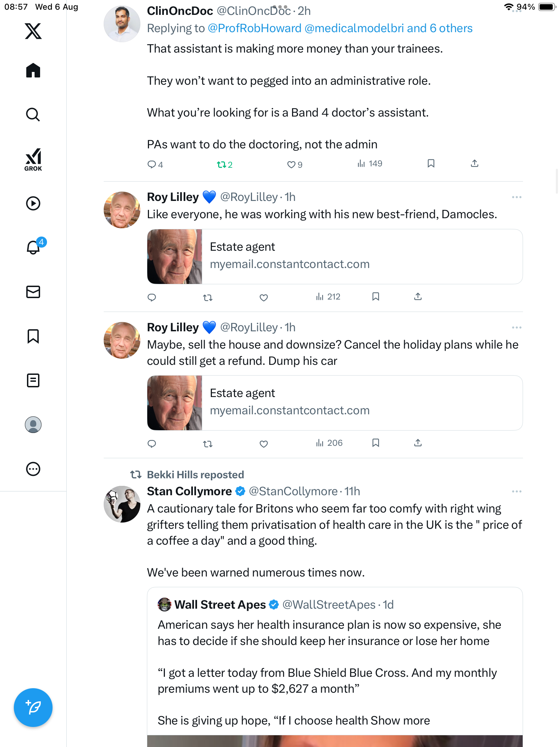Open Bookmarks in the sidebar
The image size is (560, 747).
pos(33,336)
